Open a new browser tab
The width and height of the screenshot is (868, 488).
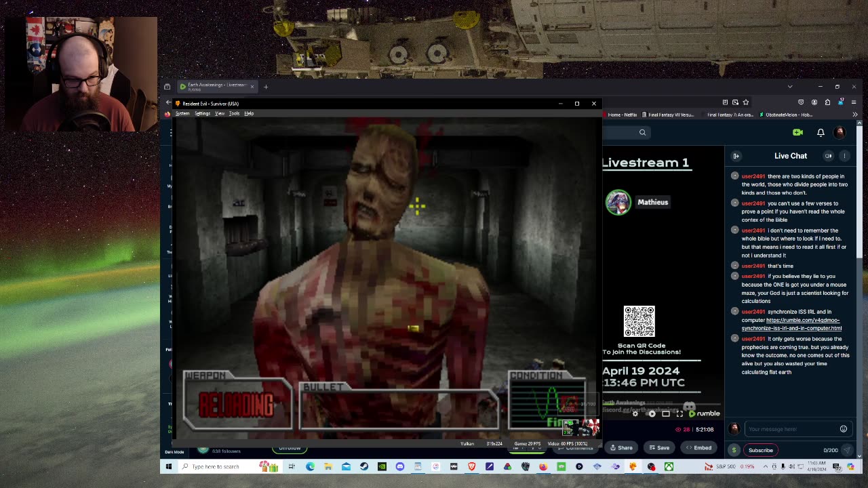coord(266,86)
